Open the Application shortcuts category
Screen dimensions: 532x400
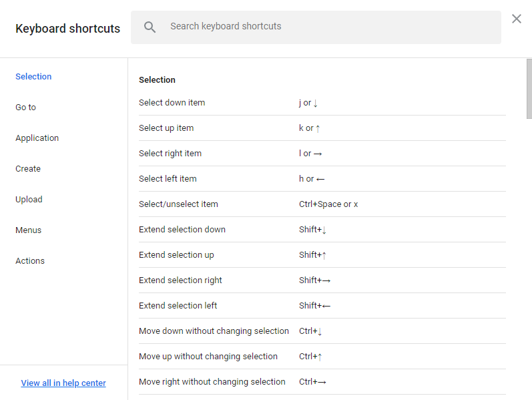(37, 138)
